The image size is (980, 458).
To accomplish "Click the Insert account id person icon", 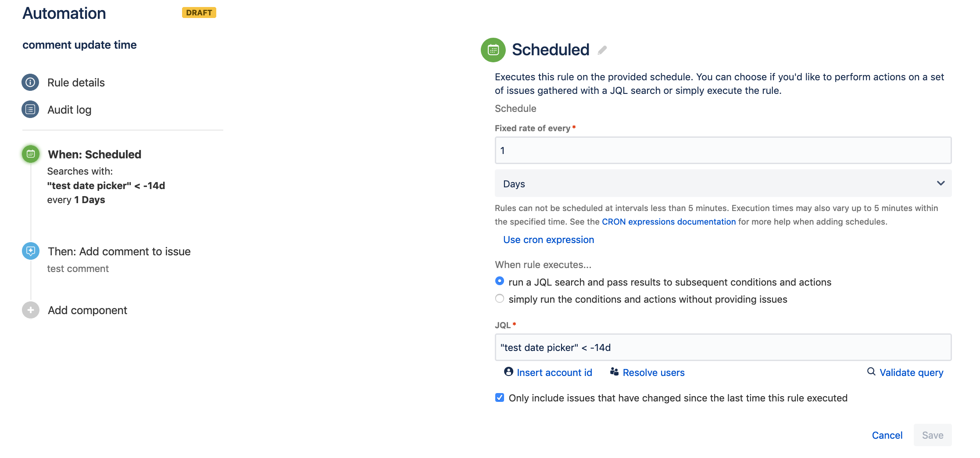I will (x=508, y=372).
